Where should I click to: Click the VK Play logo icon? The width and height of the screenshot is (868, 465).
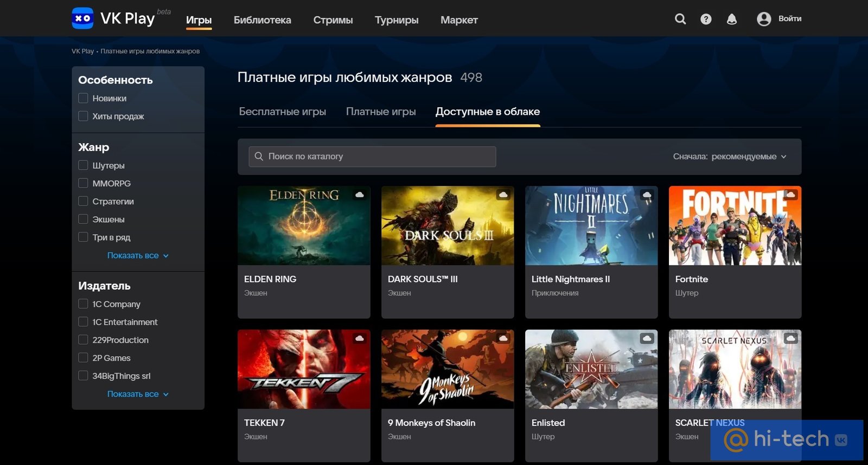click(82, 18)
